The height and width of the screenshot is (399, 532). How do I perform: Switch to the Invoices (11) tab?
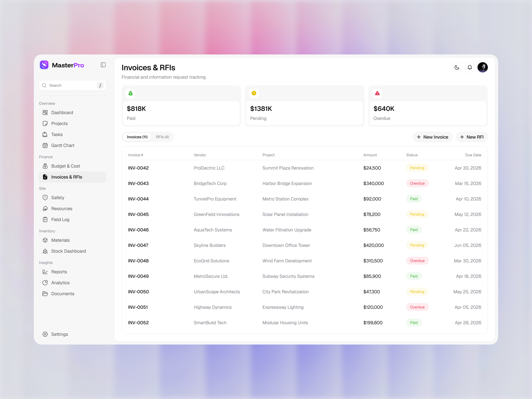pos(137,137)
